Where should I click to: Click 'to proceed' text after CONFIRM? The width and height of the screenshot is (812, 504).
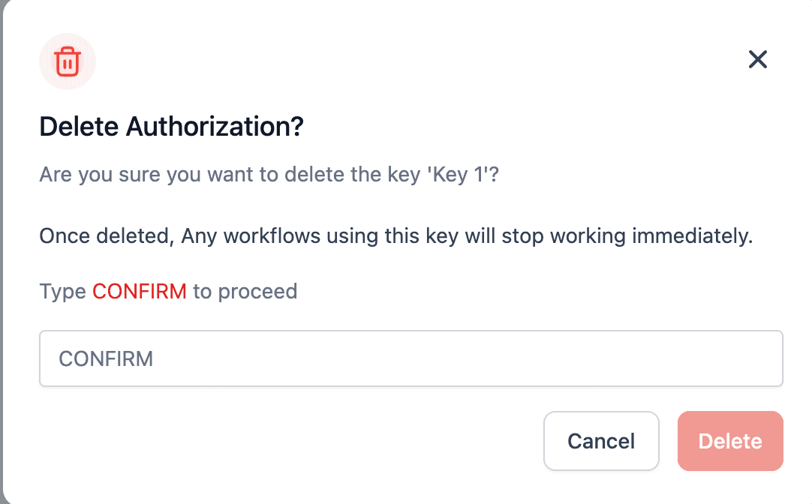pyautogui.click(x=245, y=292)
